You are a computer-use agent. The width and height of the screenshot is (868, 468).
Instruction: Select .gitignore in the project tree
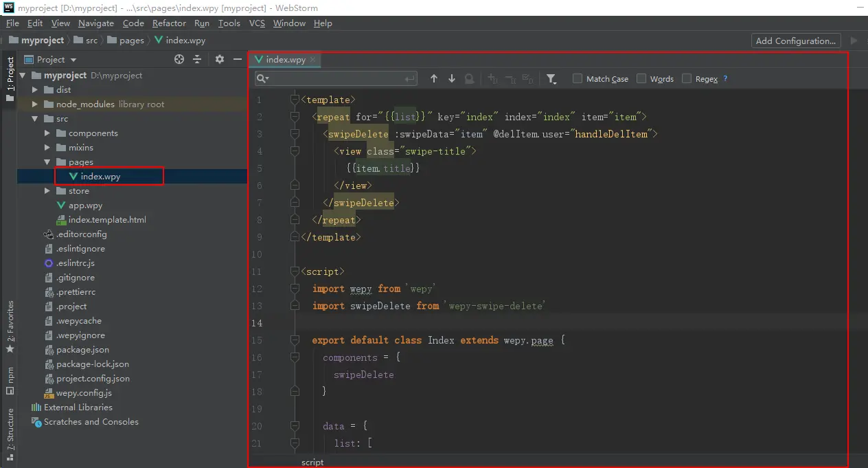pyautogui.click(x=76, y=277)
